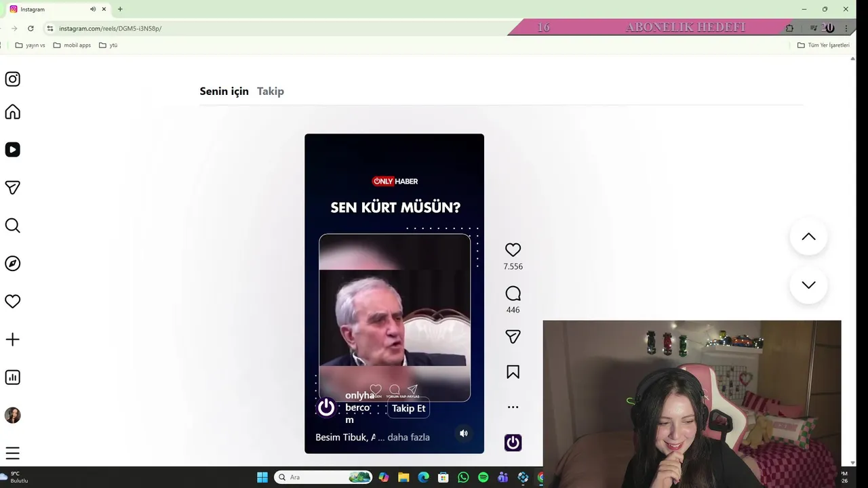This screenshot has width=868, height=488.
Task: Open Explore compass icon
Action: click(12, 264)
